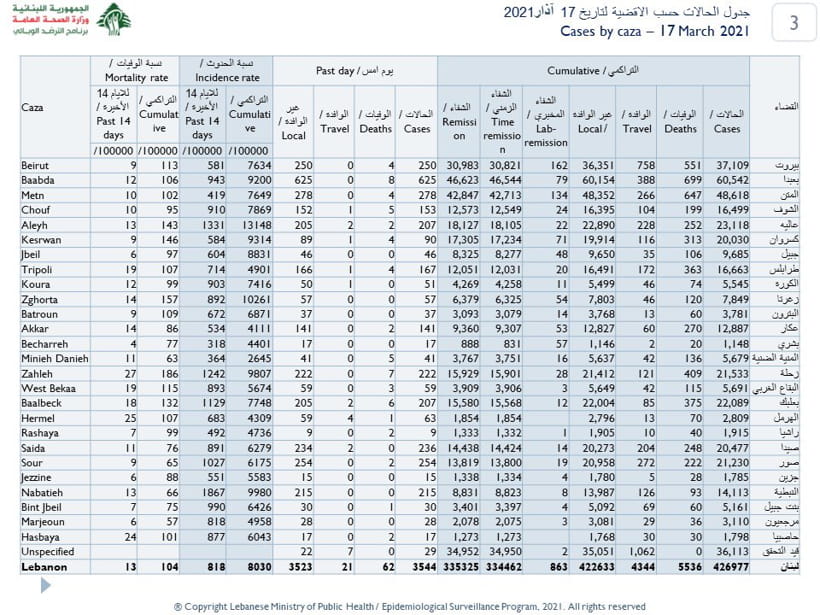Screen dimensions: 820x615
Task: Select the 'Rashaya' row label
Action: click(x=40, y=432)
